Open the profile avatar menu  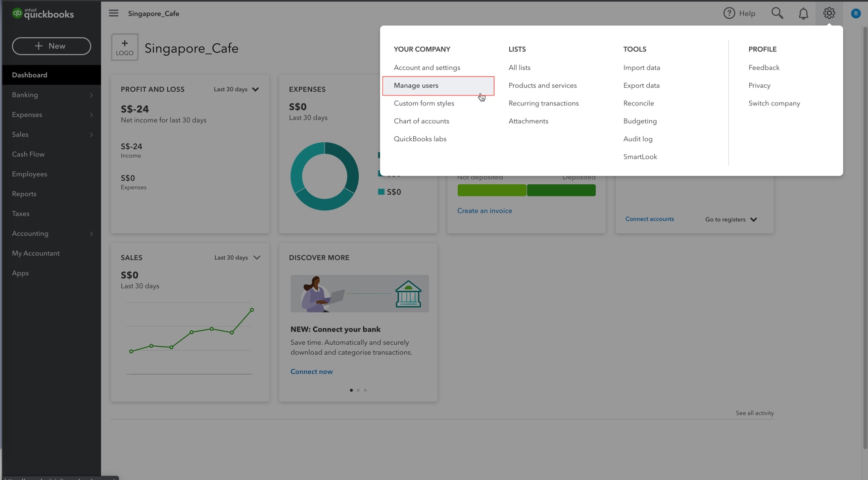[x=855, y=13]
